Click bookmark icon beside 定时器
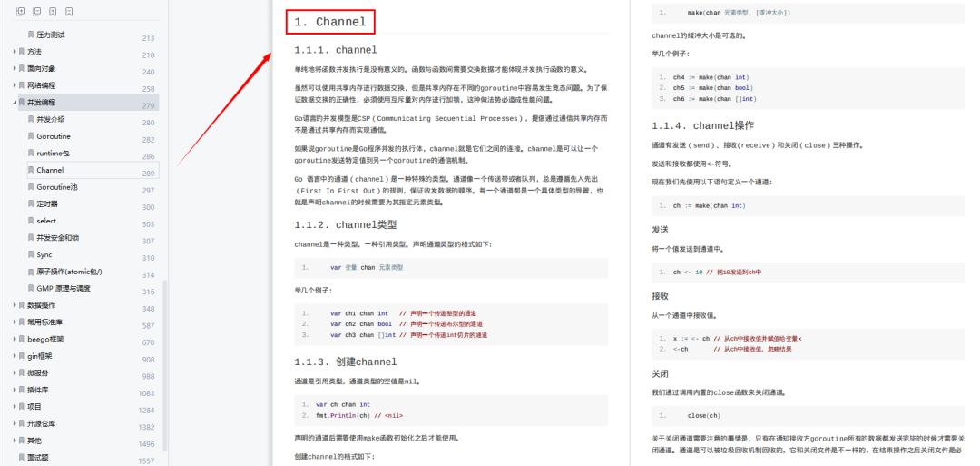The height and width of the screenshot is (466, 980). point(31,203)
